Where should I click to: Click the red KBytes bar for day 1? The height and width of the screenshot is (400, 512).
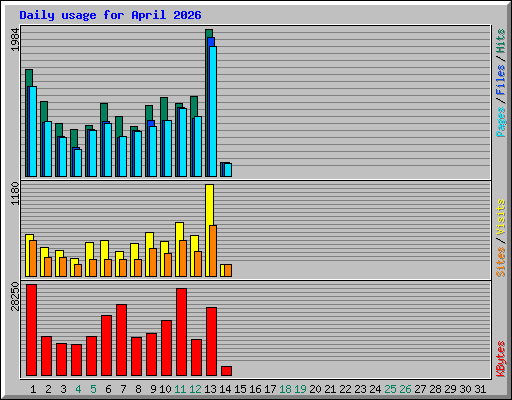pos(32,330)
